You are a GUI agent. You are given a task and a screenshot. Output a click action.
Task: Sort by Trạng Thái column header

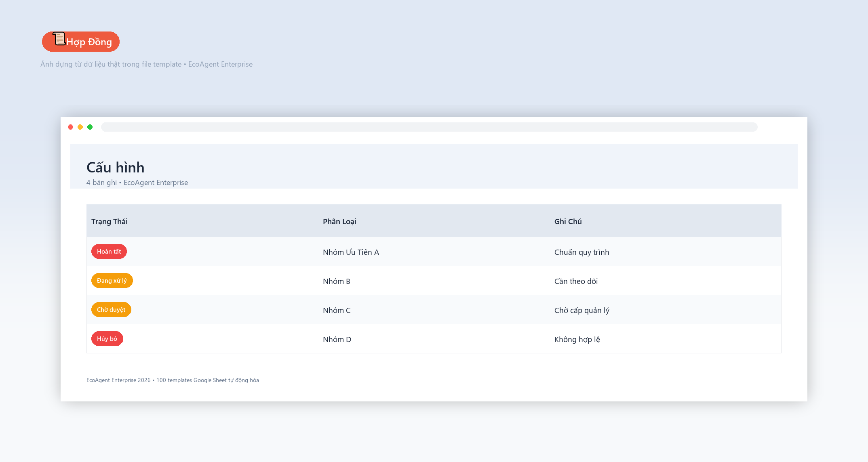[110, 221]
